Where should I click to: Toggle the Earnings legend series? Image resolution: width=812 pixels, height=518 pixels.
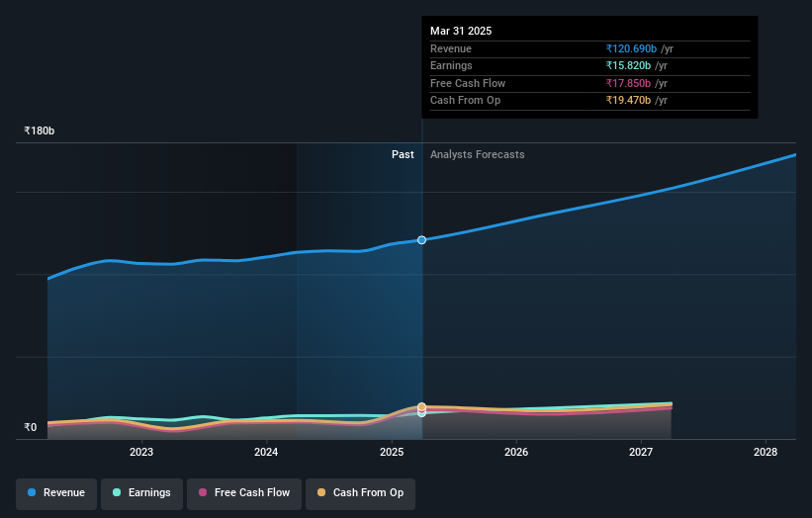click(x=141, y=493)
